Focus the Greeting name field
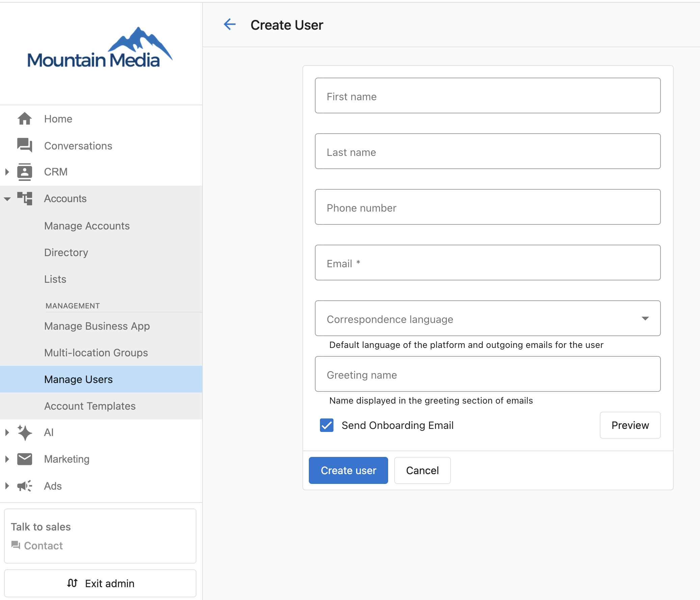Screen dimensions: 700x600 point(487,374)
